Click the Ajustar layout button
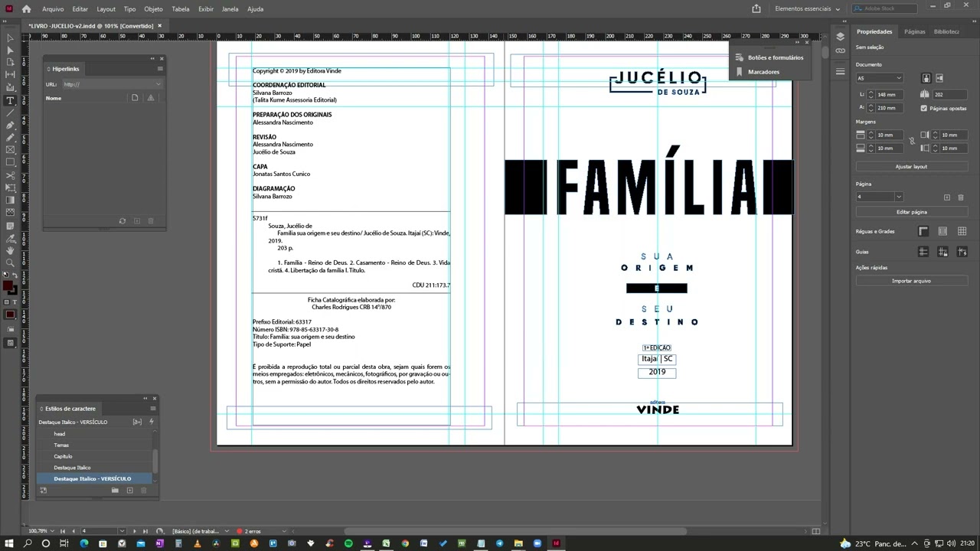This screenshot has height=551, width=980. pyautogui.click(x=911, y=166)
